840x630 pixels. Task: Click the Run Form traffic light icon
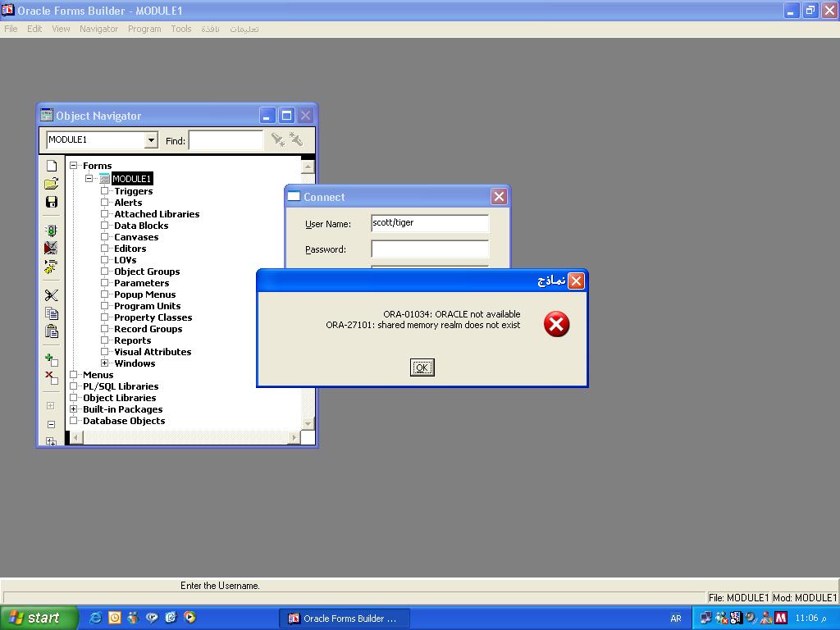tap(51, 231)
